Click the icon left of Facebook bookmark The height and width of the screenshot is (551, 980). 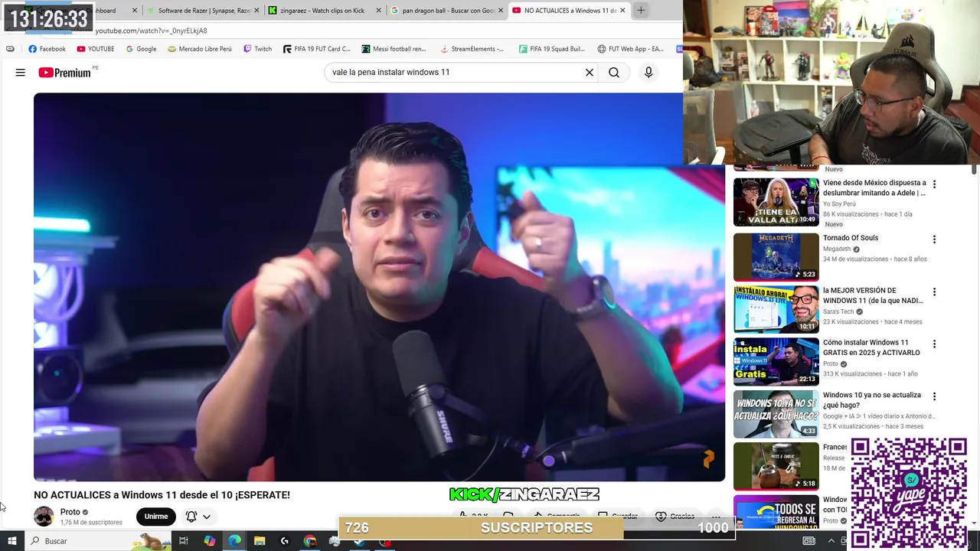click(10, 49)
